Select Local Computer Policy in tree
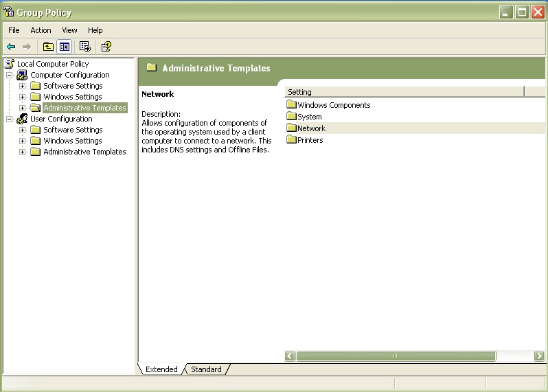 [53, 64]
